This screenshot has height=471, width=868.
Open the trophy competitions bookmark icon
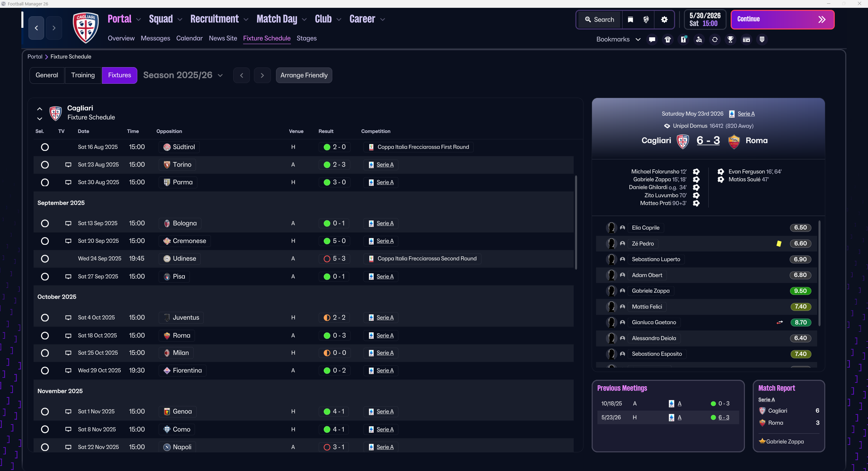tap(730, 40)
